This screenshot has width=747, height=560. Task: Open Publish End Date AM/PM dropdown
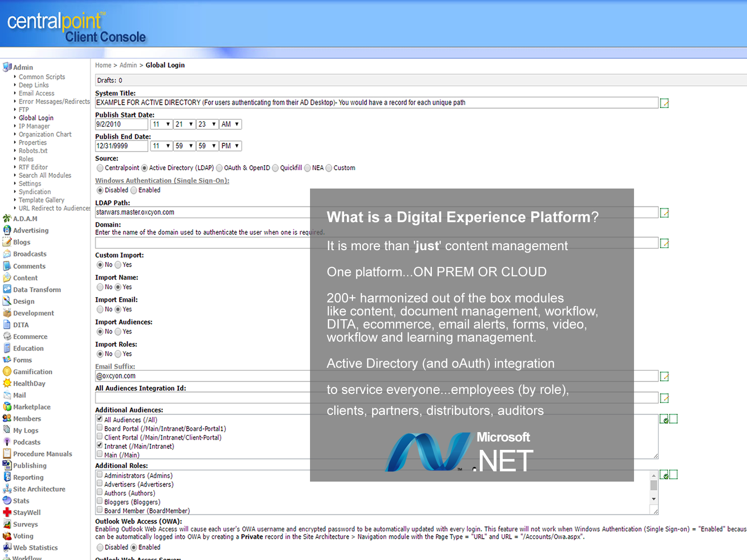(x=230, y=146)
